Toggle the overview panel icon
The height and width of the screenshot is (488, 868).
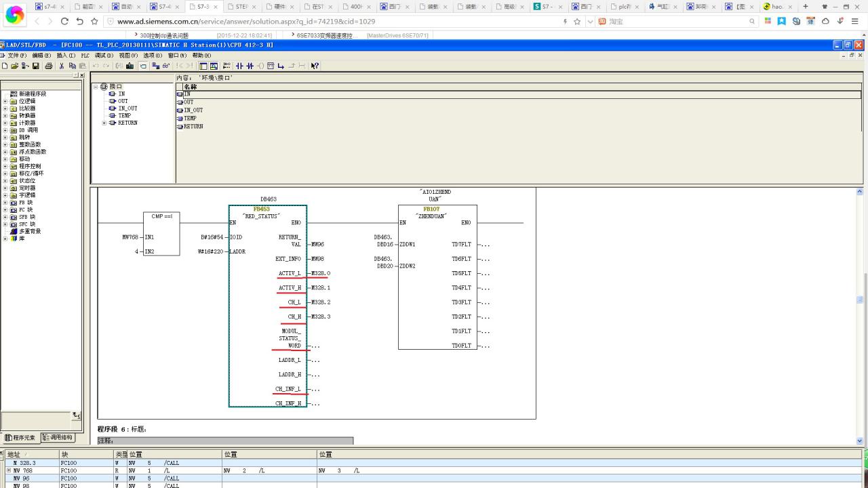[203, 66]
